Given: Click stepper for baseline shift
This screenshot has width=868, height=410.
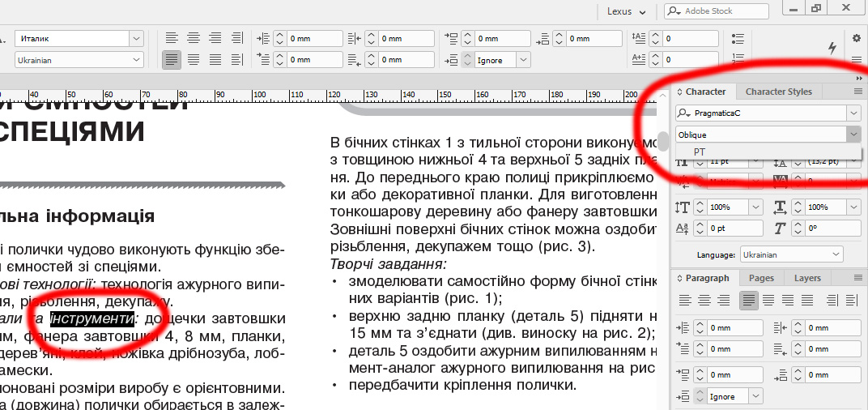Looking at the screenshot, I should click(x=700, y=228).
